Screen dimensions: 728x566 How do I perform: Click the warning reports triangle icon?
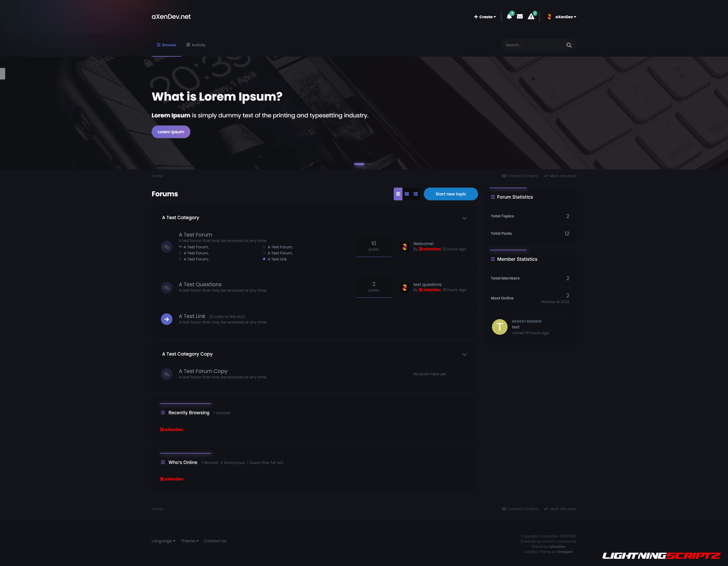click(531, 17)
